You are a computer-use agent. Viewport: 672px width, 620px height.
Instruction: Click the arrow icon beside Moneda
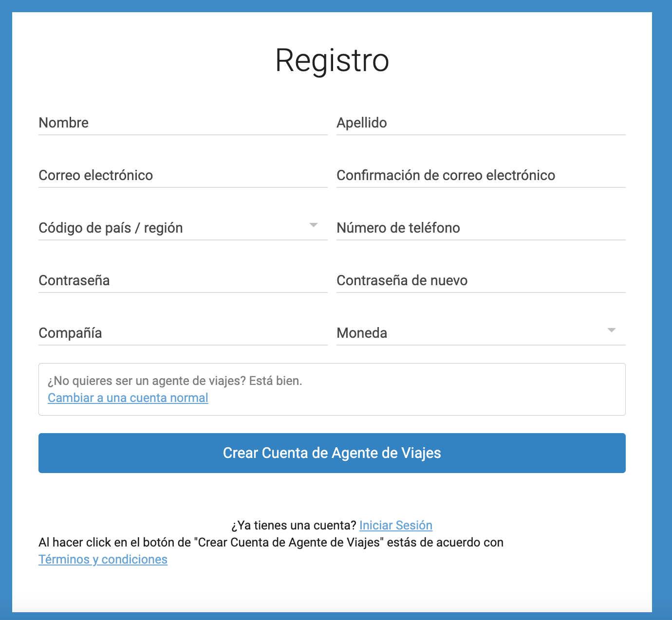[612, 330]
